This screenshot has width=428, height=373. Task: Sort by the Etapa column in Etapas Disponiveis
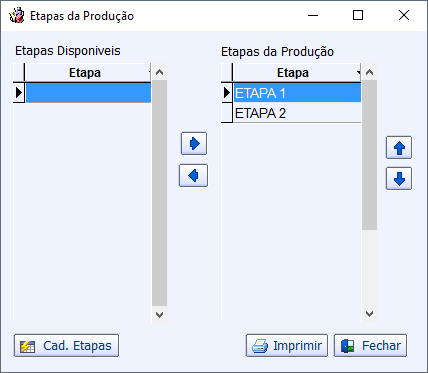tap(87, 73)
